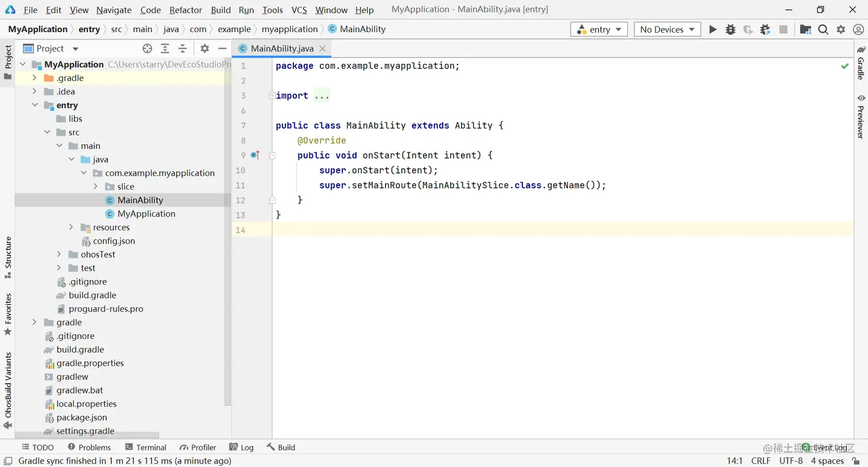
Task: Click the Stop run button
Action: click(783, 29)
